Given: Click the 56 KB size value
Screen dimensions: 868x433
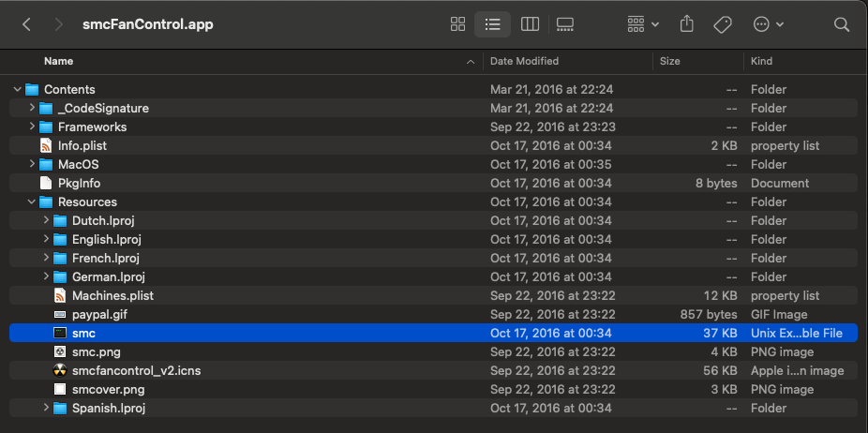Looking at the screenshot, I should tap(719, 370).
